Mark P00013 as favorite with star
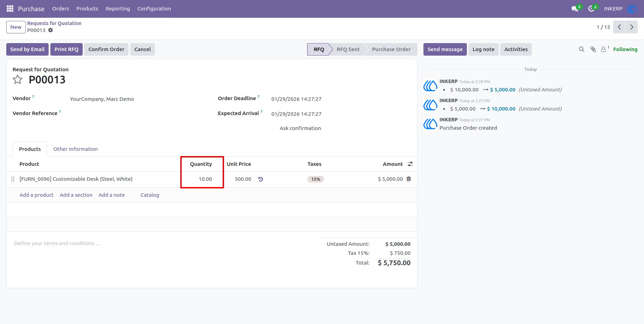Viewport: 644px width, 324px height. pos(18,80)
